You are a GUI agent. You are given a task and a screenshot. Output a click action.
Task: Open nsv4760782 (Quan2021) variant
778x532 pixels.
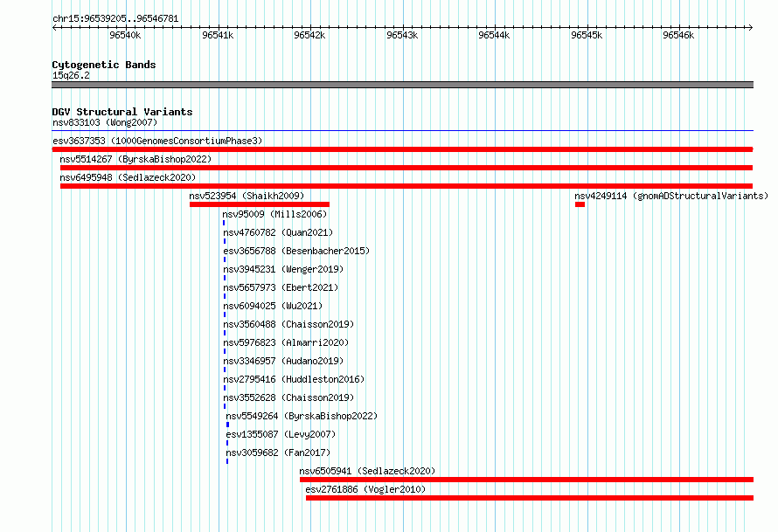278,232
